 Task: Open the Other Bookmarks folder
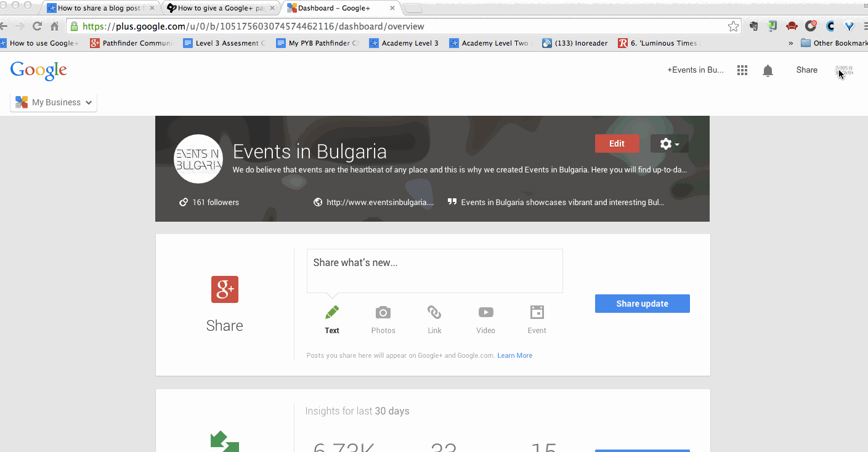coord(834,43)
